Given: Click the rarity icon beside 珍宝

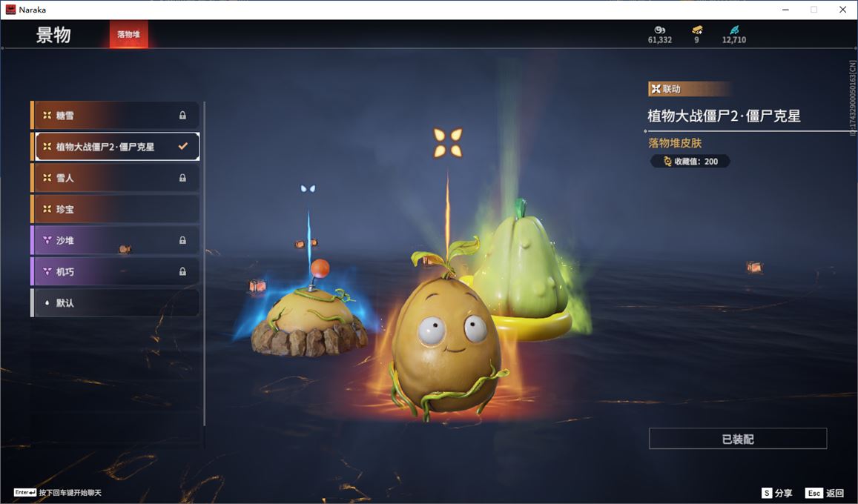Looking at the screenshot, I should click(47, 209).
